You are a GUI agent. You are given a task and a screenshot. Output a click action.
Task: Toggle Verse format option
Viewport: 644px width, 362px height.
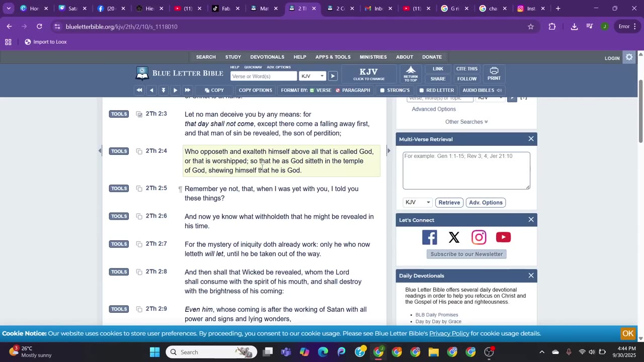coord(320,90)
